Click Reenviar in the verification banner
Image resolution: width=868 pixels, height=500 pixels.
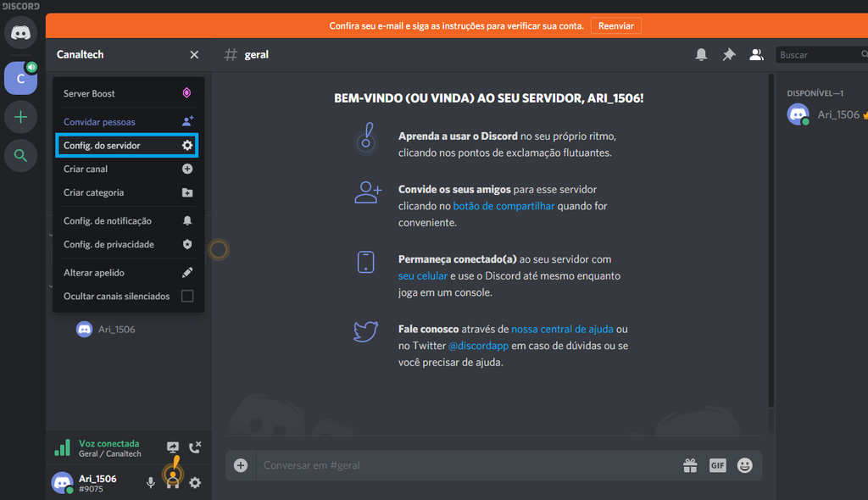click(615, 26)
